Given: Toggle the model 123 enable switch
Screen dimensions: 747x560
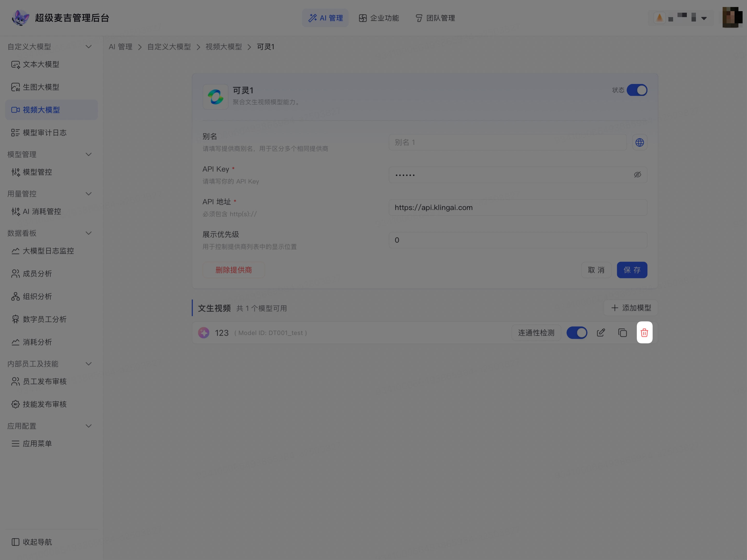Looking at the screenshot, I should pos(577,333).
